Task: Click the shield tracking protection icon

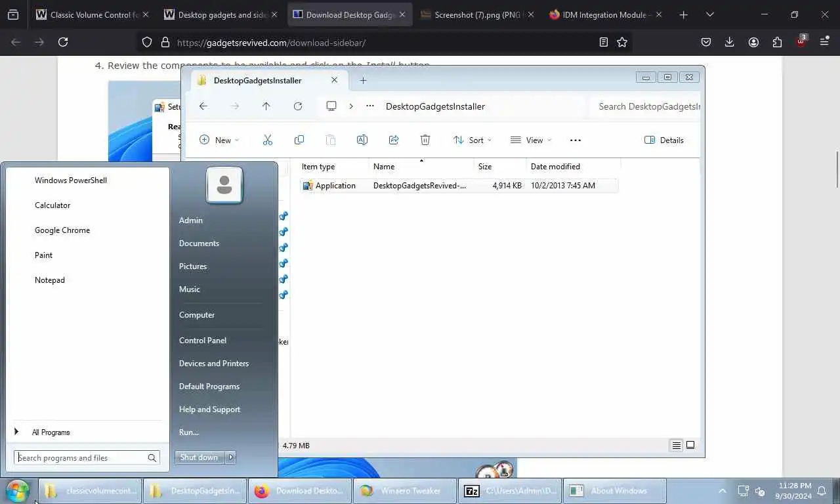Action: (x=147, y=42)
